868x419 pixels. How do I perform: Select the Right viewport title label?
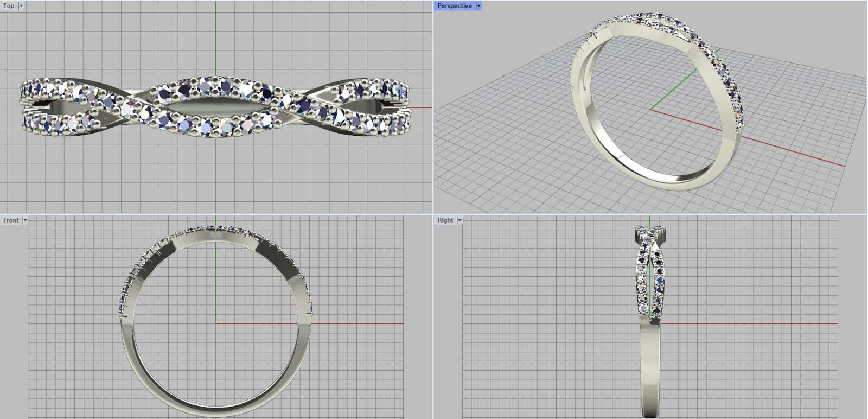(445, 220)
